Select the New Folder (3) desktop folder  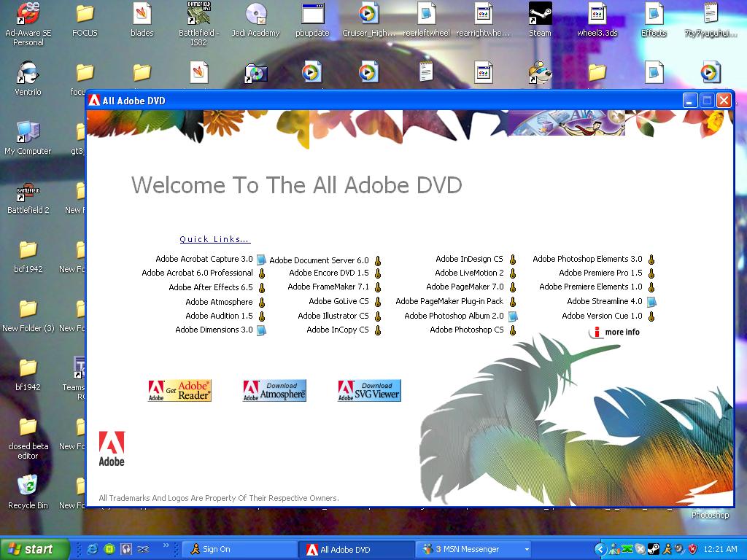[x=28, y=315]
